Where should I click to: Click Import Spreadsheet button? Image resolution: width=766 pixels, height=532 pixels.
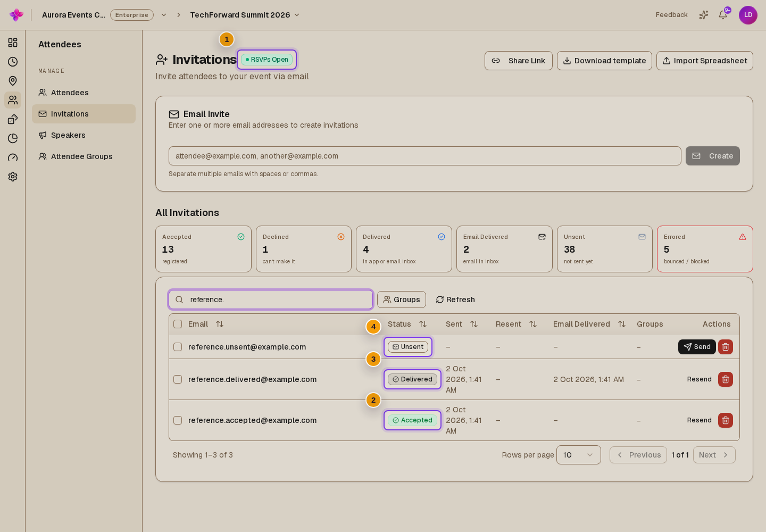(705, 61)
